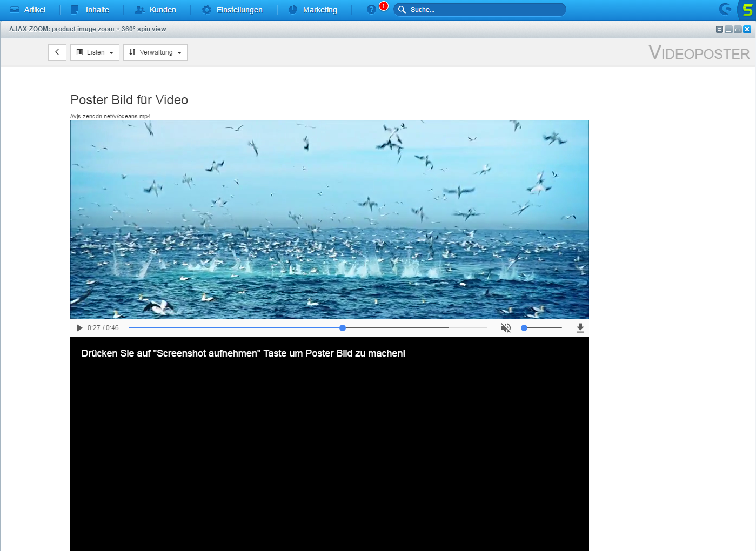The image size is (756, 551).
Task: Close the AJAX-ZOOM window
Action: [x=747, y=29]
